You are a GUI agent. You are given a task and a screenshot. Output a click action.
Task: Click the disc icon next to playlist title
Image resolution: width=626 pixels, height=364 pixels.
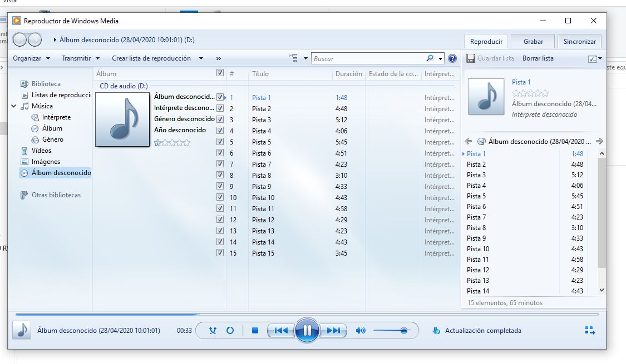pos(481,142)
